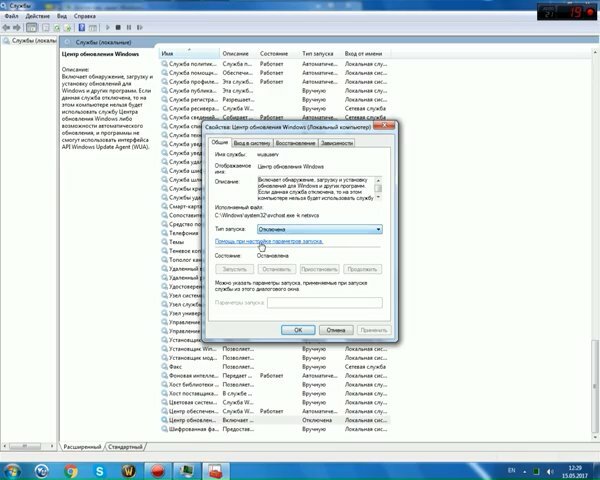Screen dimensions: 600x480
Task: Pause service with toolbar pause icon
Action: coord(129,28)
